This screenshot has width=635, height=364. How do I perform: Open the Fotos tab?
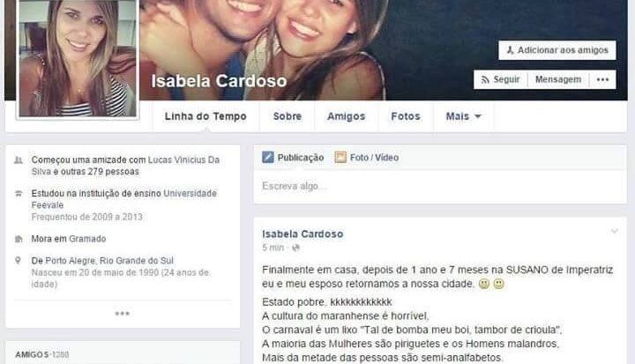(406, 116)
